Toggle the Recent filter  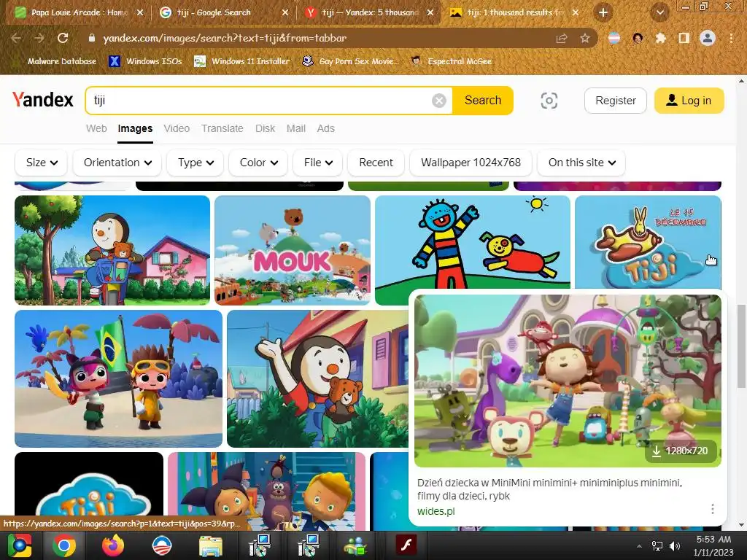point(376,163)
